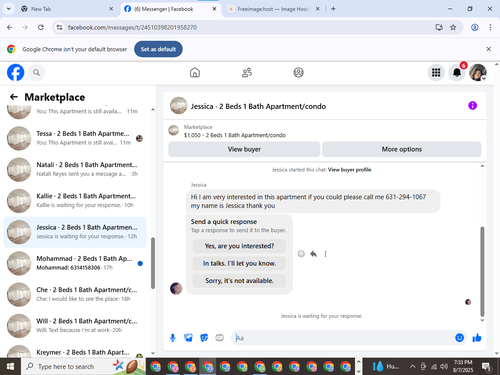Image resolution: width=500 pixels, height=375 pixels.
Task: Focus the Aa message input field
Action: click(343, 338)
